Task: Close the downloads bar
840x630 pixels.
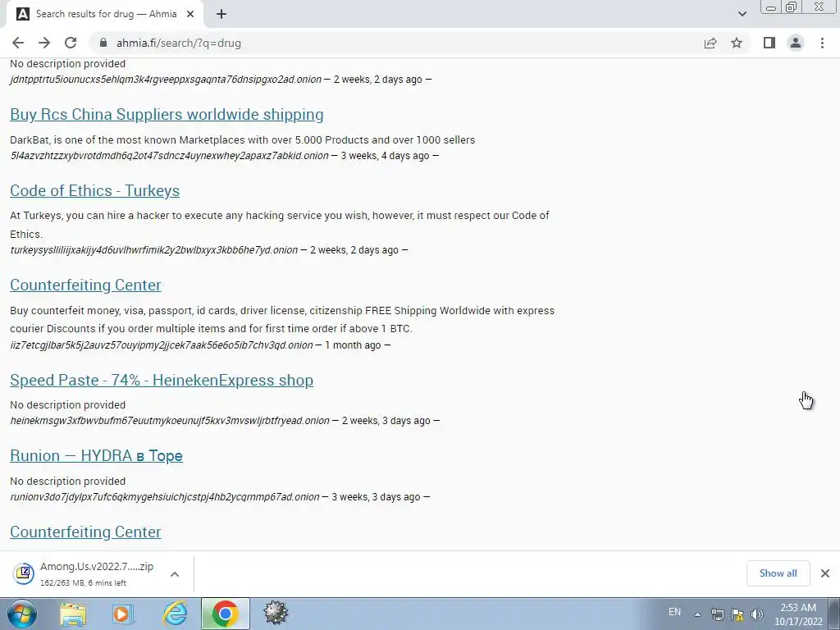Action: pos(825,573)
